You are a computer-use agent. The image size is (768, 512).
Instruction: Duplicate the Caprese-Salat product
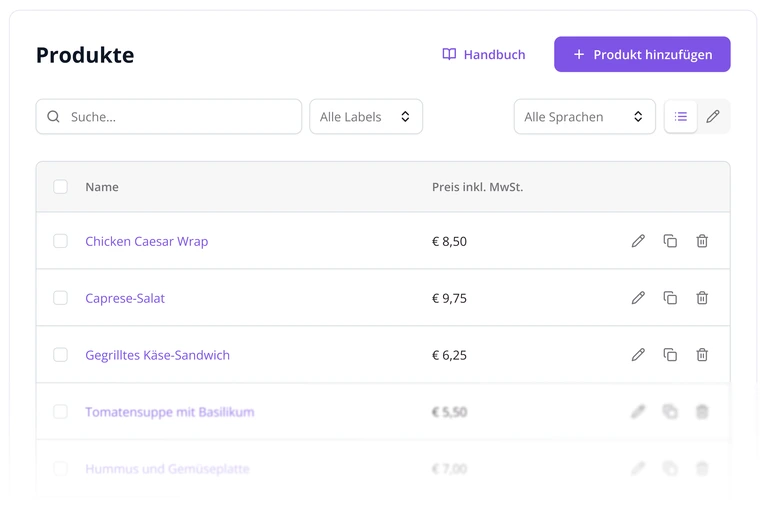tap(670, 298)
